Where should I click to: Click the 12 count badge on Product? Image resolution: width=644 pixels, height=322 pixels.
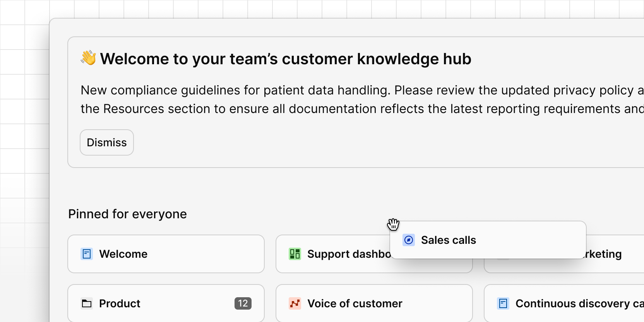(x=243, y=303)
